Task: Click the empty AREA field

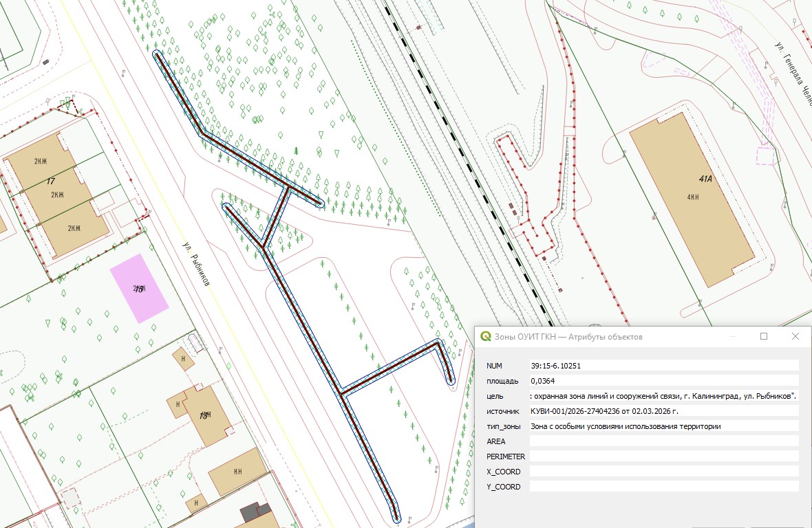Action: coord(663,441)
